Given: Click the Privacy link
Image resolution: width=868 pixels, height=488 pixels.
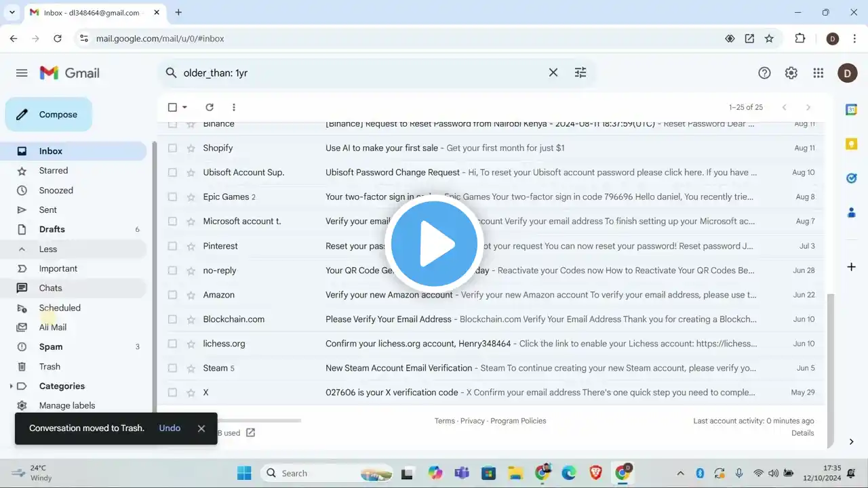Looking at the screenshot, I should pos(473,421).
